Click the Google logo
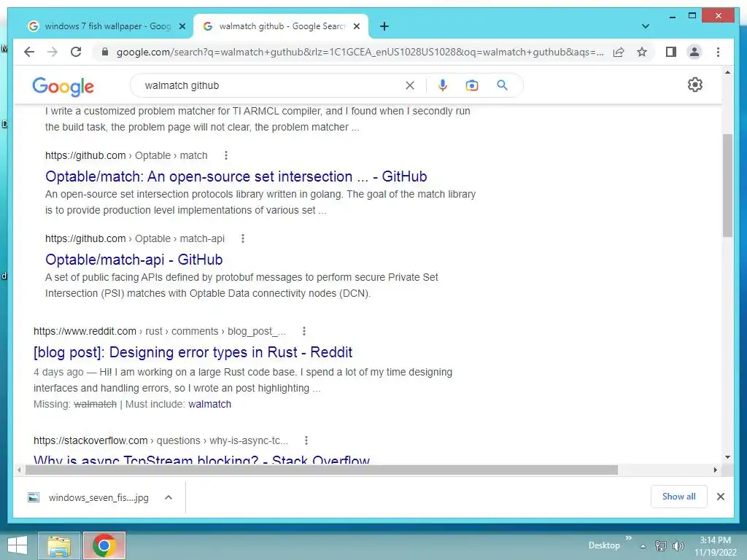 pyautogui.click(x=63, y=86)
